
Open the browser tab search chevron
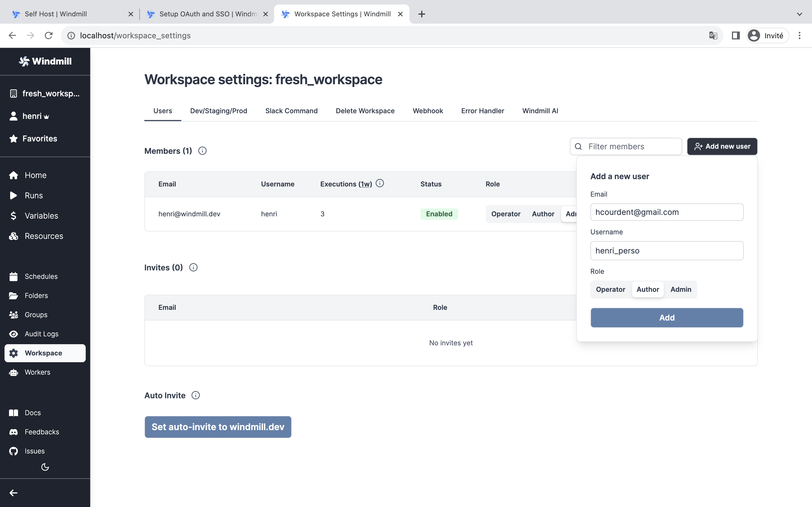pos(800,14)
